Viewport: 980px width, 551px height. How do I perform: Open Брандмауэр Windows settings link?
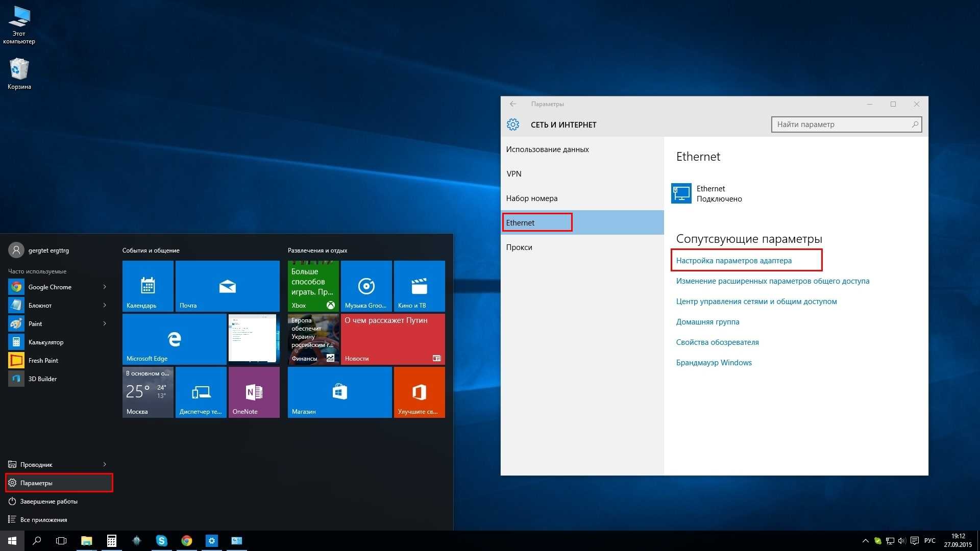click(714, 362)
